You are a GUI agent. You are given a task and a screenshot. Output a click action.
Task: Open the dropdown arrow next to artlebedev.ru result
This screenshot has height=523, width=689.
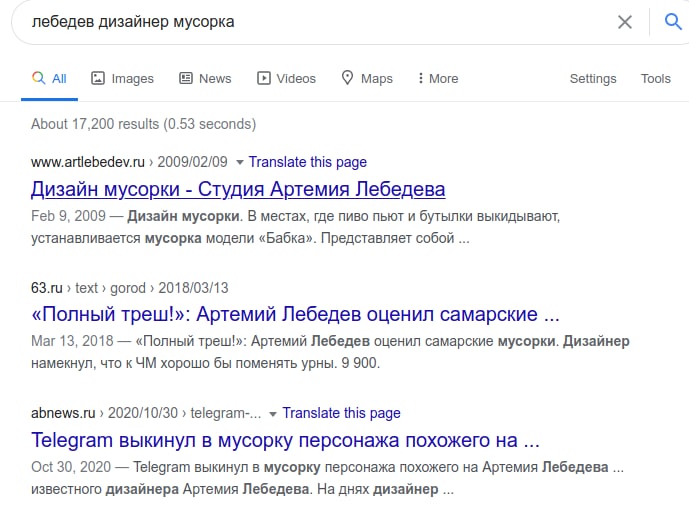tap(240, 163)
